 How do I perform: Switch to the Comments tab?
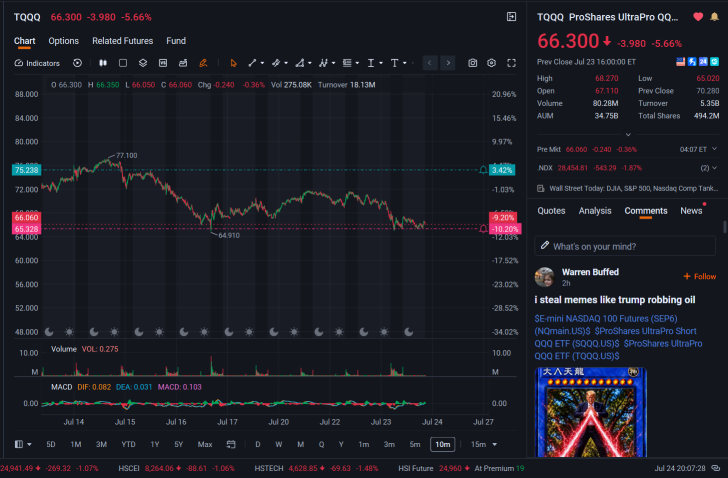[x=646, y=211]
